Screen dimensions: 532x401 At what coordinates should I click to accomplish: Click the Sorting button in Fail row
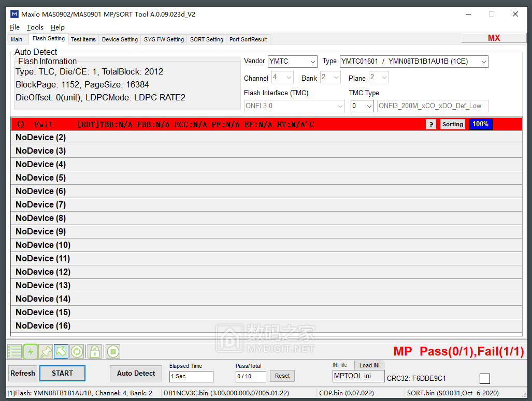click(453, 124)
